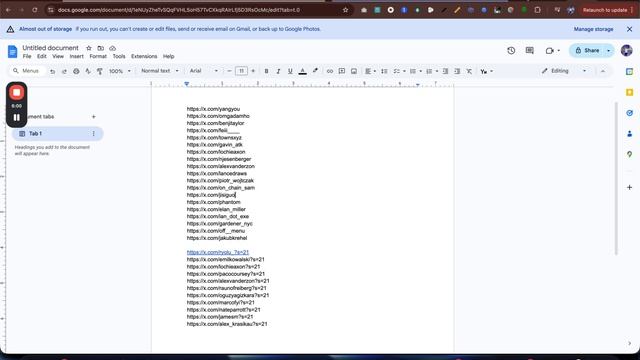Click the spelling and grammar check icon

pos(88,71)
